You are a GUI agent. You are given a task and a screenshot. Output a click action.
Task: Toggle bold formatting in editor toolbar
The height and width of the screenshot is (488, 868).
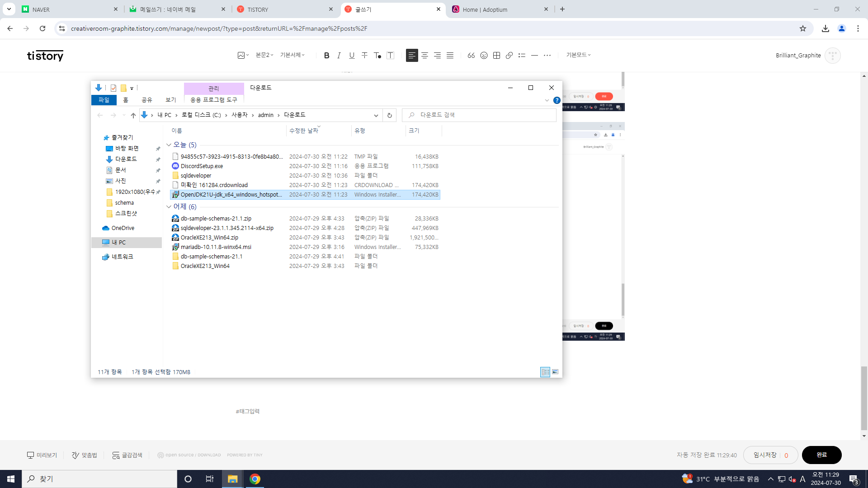[326, 55]
